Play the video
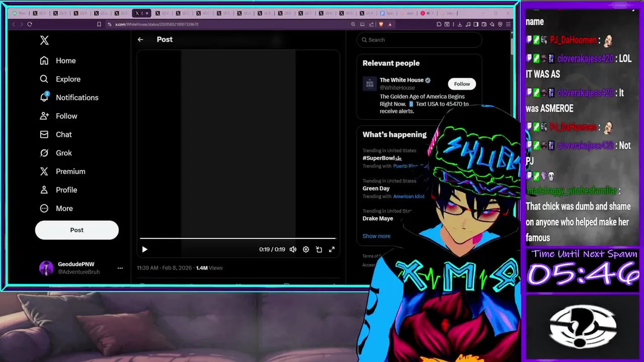The width and height of the screenshot is (644, 362). [144, 249]
